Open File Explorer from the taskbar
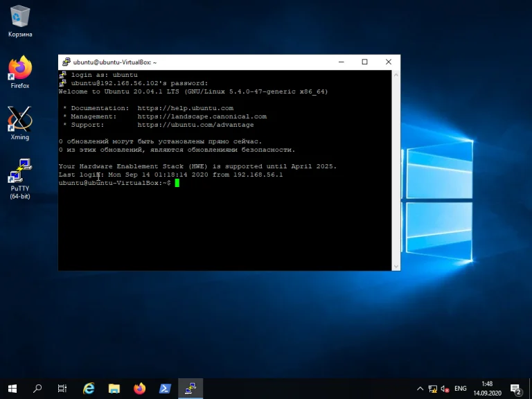The image size is (532, 399). click(x=114, y=389)
